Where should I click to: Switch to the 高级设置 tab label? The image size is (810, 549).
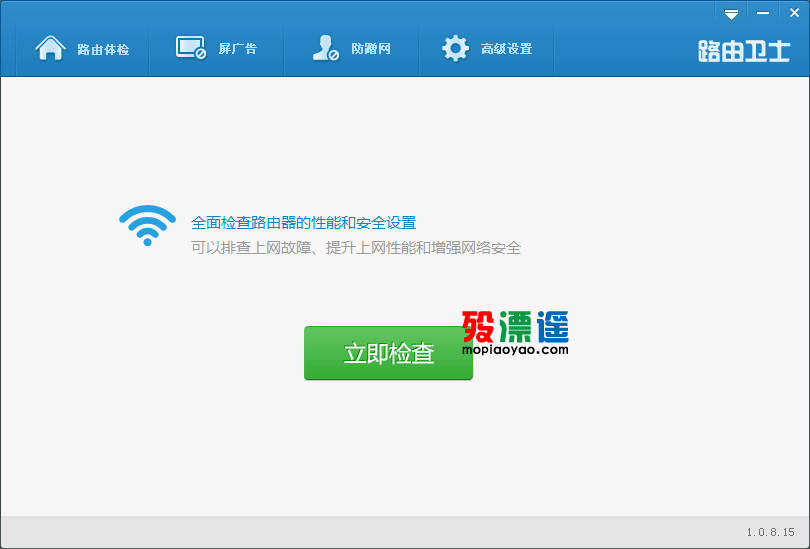pyautogui.click(x=506, y=49)
